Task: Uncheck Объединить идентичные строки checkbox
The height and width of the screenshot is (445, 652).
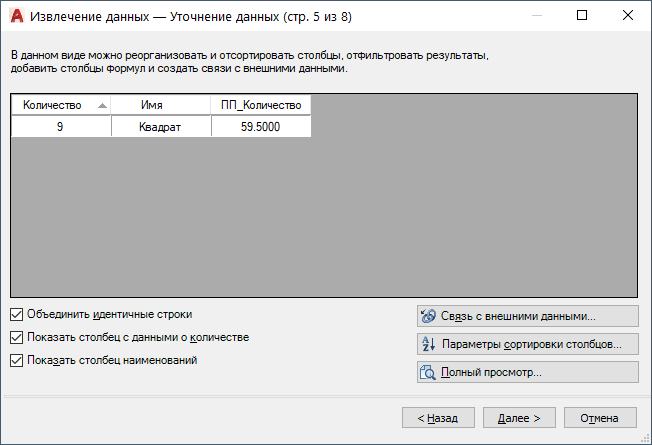Action: coord(17,314)
